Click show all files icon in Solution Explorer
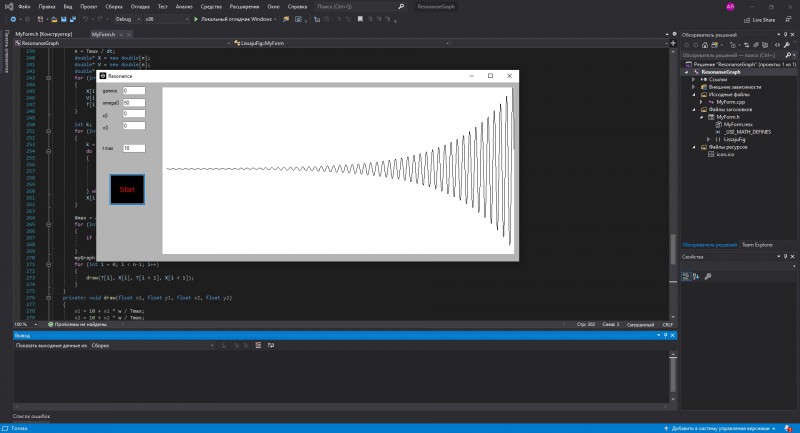 [x=765, y=45]
